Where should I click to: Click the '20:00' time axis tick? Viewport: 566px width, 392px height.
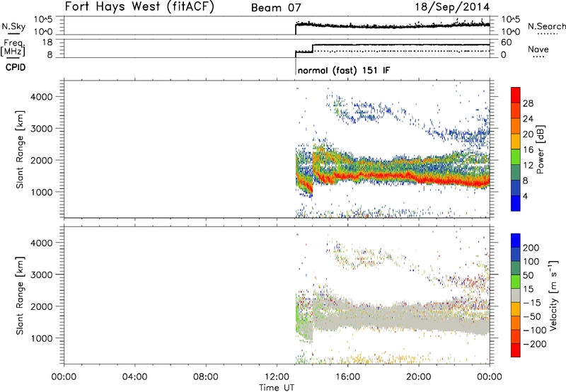(x=418, y=376)
